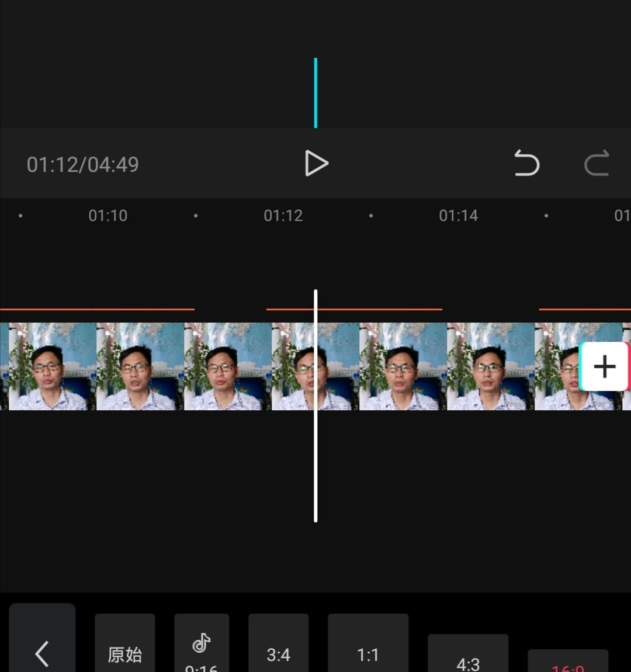Tap the 01:14 timeline ruler marker
Screen dimensions: 631x672
point(459,216)
